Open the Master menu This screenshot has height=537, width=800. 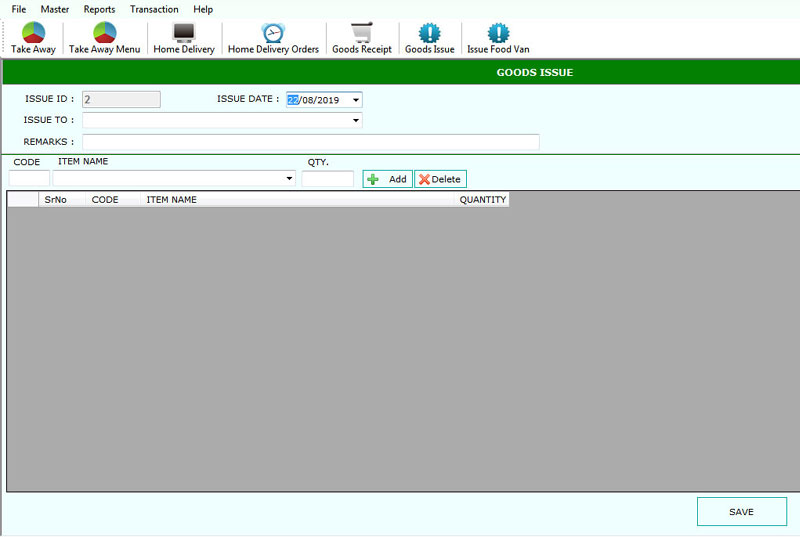55,9
